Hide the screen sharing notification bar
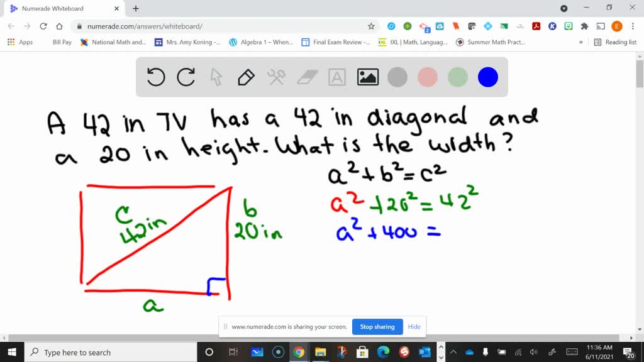This screenshot has height=362, width=644. [414, 327]
